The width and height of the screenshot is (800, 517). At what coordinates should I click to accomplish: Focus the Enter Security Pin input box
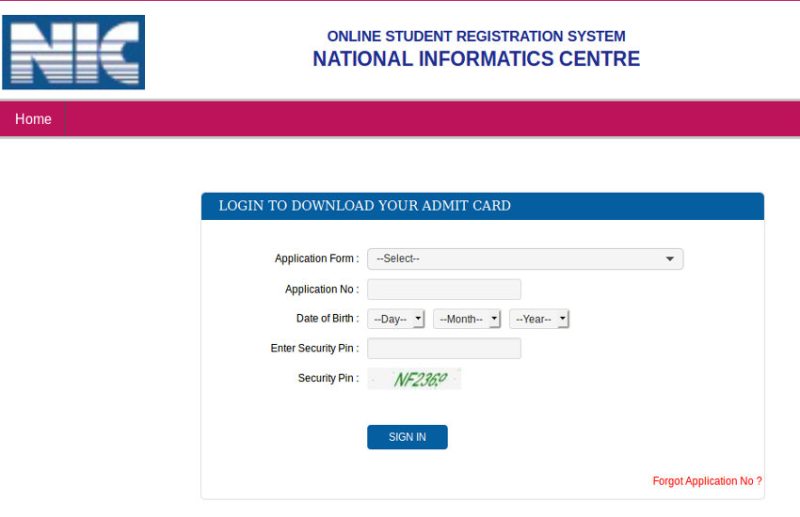tap(444, 348)
